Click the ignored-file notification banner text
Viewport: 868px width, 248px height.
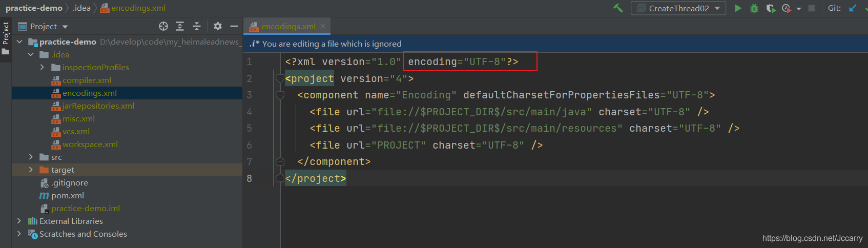click(332, 44)
